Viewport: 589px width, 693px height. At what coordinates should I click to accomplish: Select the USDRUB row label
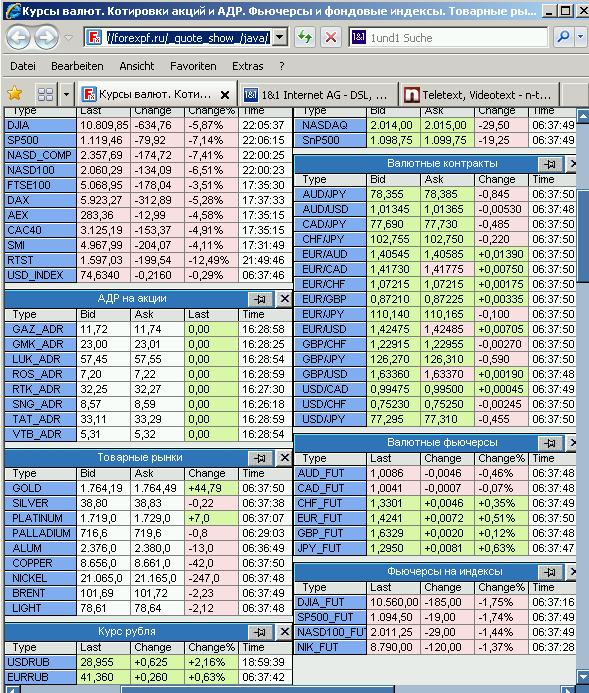click(40, 662)
